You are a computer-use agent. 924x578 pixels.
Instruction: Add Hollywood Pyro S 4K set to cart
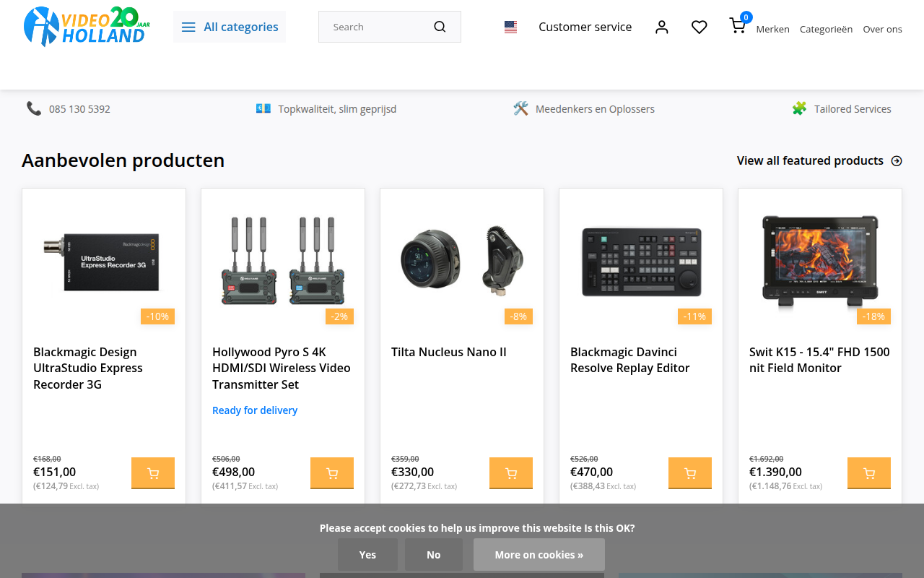coord(332,473)
